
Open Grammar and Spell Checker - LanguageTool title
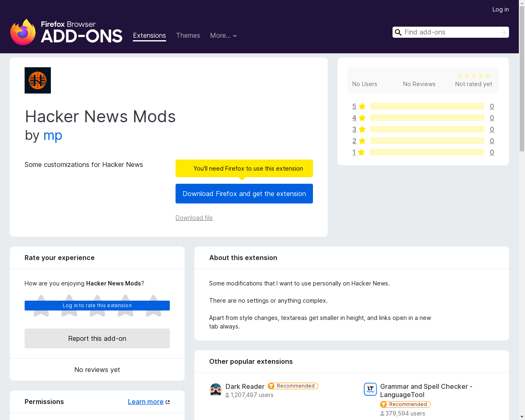426,390
